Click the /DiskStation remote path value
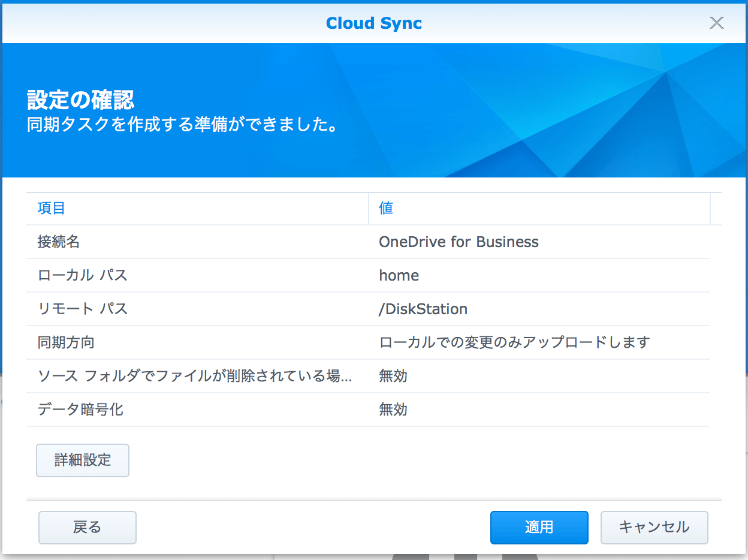The image size is (748, 560). tap(423, 309)
